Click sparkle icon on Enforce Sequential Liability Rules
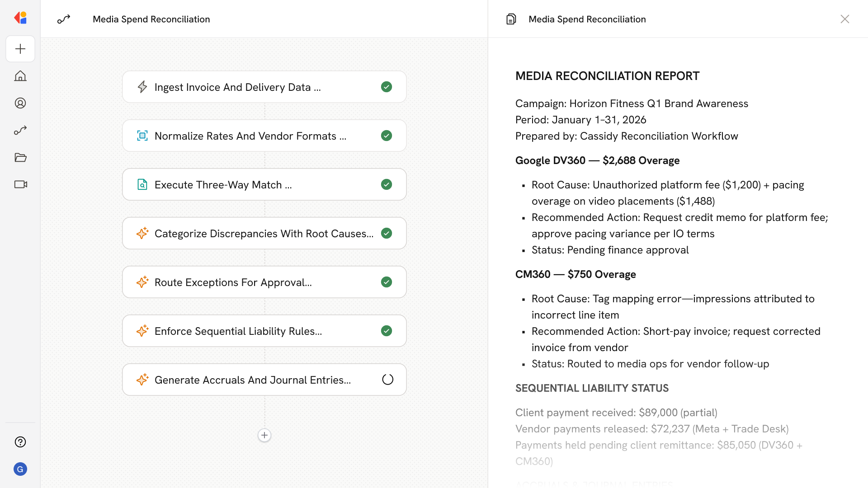The image size is (868, 488). click(x=142, y=331)
